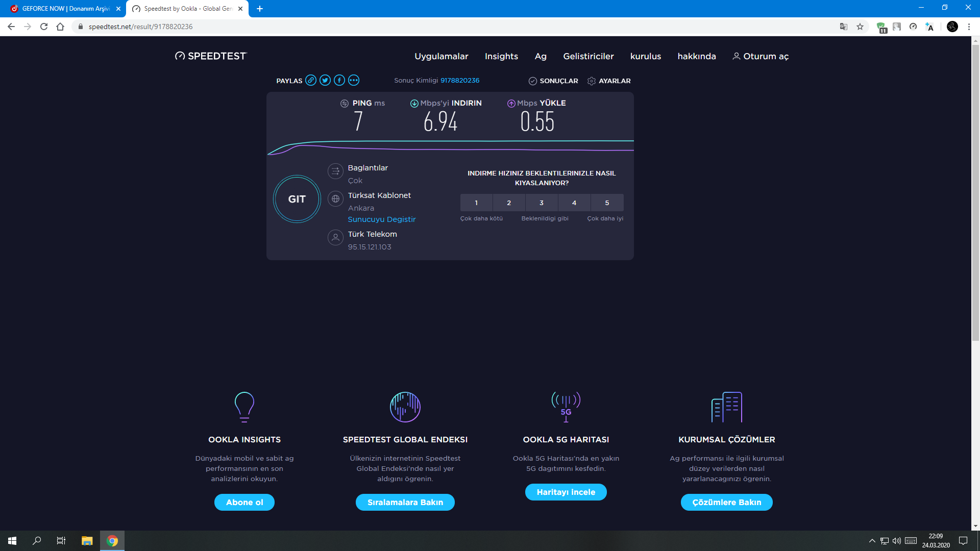Viewport: 980px width, 551px height.
Task: Open kurulus menu item
Action: (646, 56)
